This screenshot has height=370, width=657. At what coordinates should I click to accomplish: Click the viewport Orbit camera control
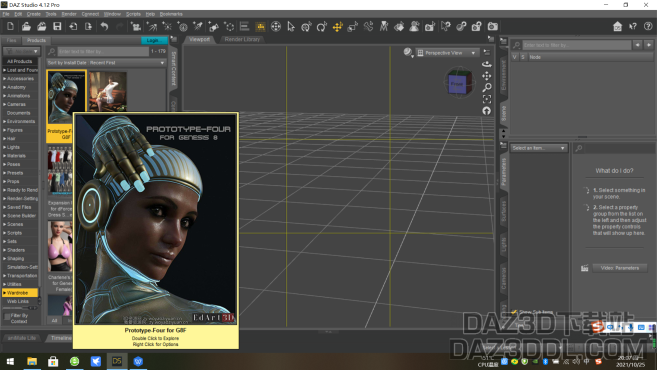[486, 64]
